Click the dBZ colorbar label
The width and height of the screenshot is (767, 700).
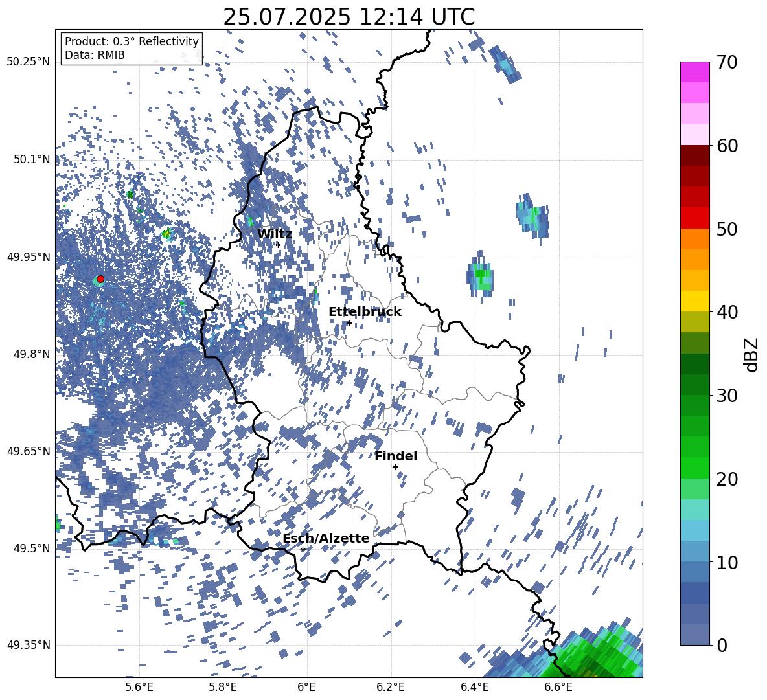pyautogui.click(x=752, y=354)
